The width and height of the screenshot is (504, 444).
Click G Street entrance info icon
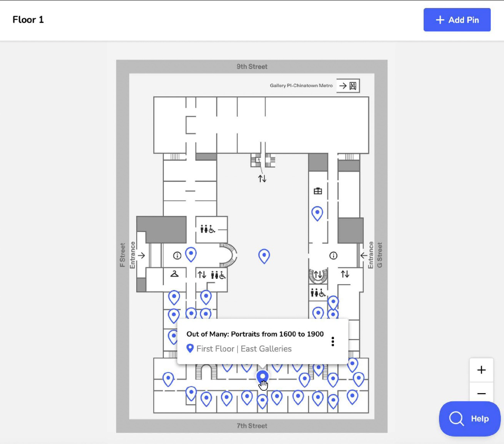pos(333,256)
